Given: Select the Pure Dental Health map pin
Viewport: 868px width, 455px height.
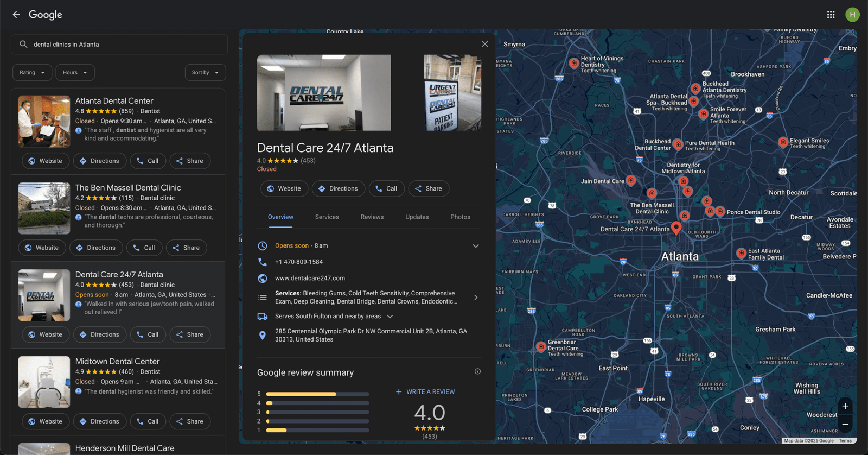Looking at the screenshot, I should point(678,144).
